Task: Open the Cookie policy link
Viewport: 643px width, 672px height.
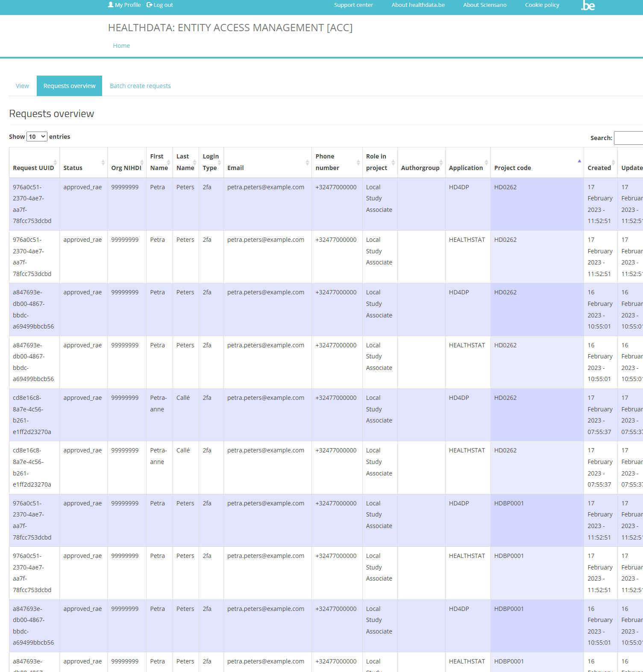Action: tap(542, 5)
